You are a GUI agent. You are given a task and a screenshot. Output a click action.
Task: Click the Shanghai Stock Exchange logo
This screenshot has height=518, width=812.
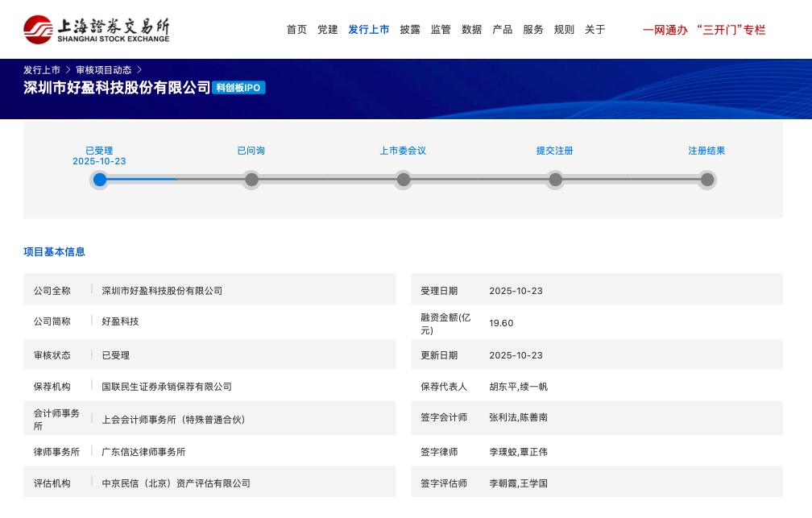[x=97, y=30]
